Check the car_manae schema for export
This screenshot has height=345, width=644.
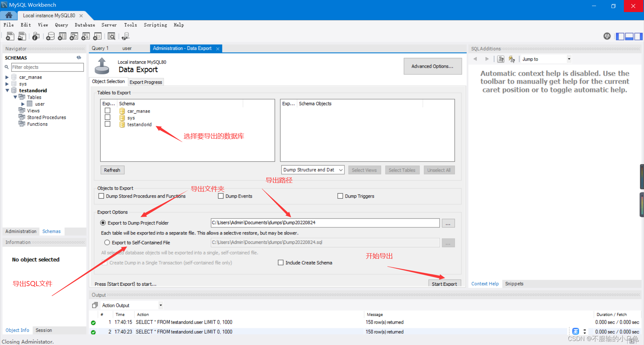pyautogui.click(x=108, y=111)
